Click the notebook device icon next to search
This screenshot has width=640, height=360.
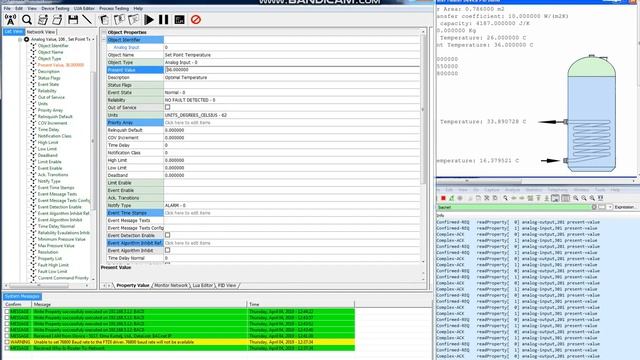(x=42, y=20)
